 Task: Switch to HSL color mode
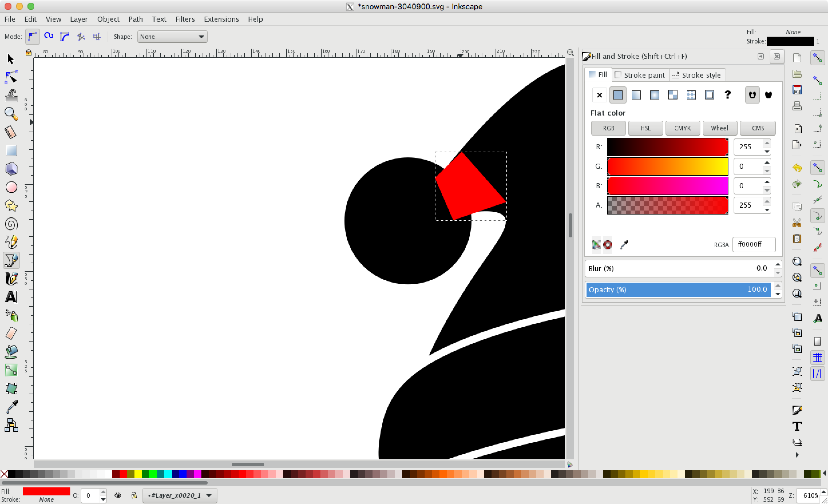coord(645,128)
